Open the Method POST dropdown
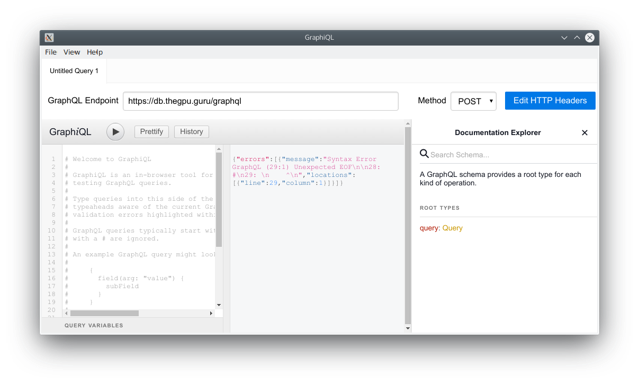This screenshot has height=384, width=639. pos(473,101)
